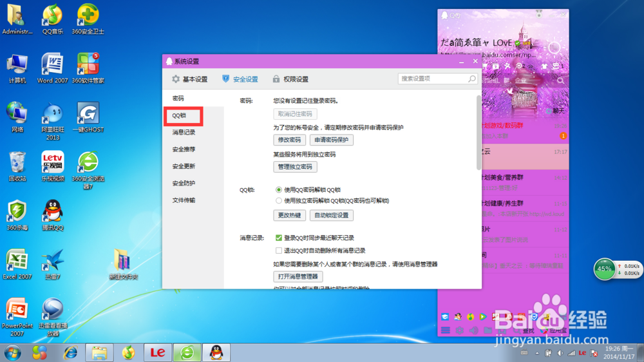
Task: Select 文件传输 in the settings sidebar
Action: click(184, 200)
